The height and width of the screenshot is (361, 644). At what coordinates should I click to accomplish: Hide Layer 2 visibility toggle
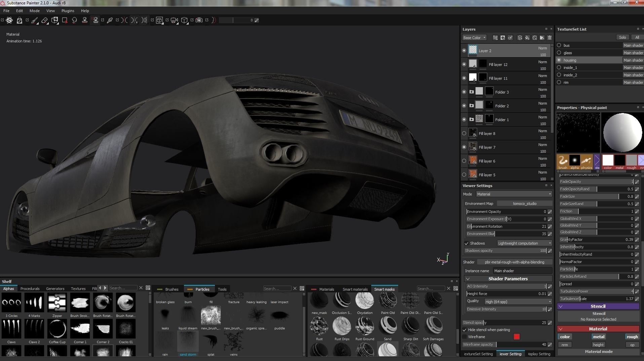464,50
